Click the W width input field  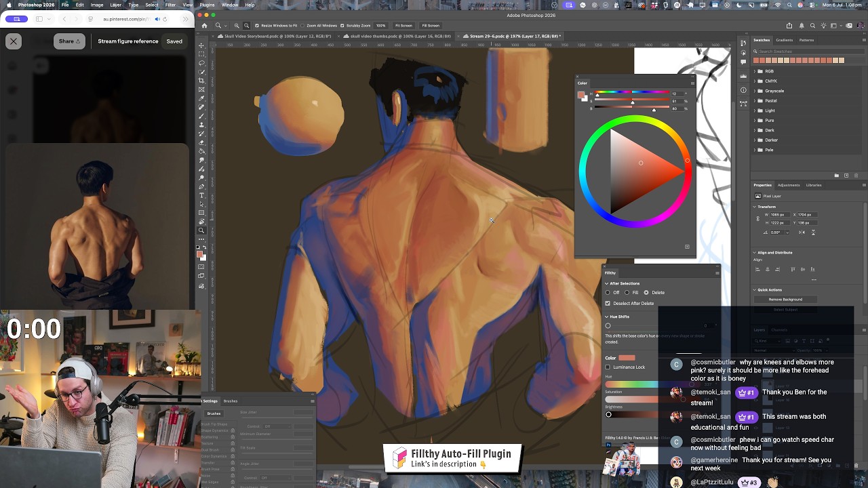(x=780, y=215)
